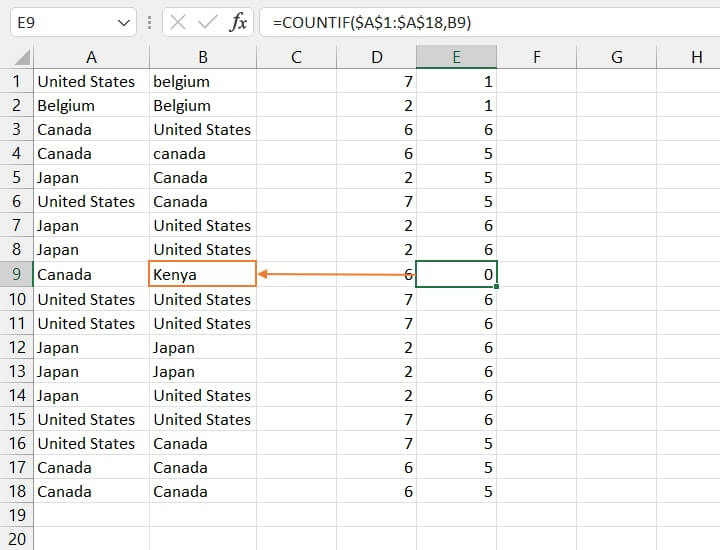Click active cell E9 showing 0
720x550 pixels.
coord(456,274)
